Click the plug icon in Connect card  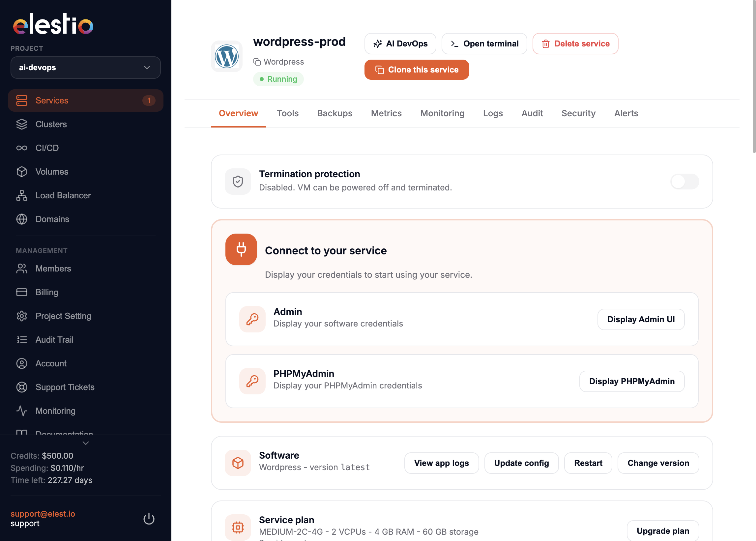coord(241,249)
